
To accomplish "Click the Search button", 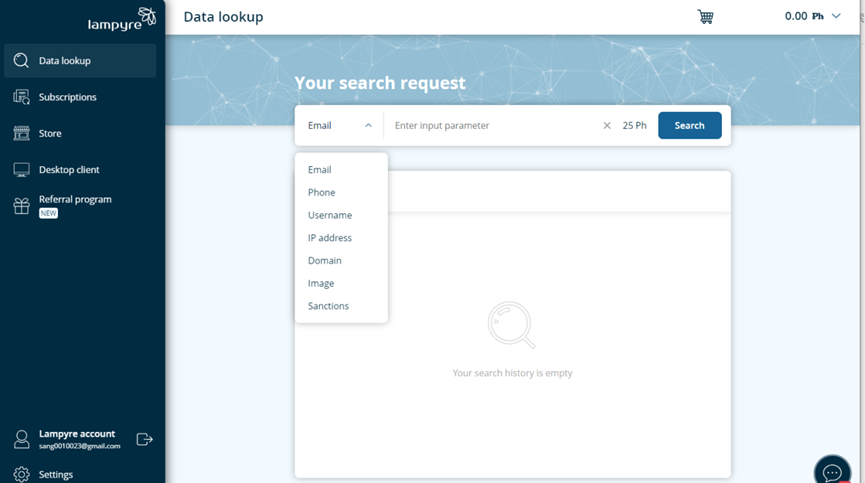I will coord(690,126).
